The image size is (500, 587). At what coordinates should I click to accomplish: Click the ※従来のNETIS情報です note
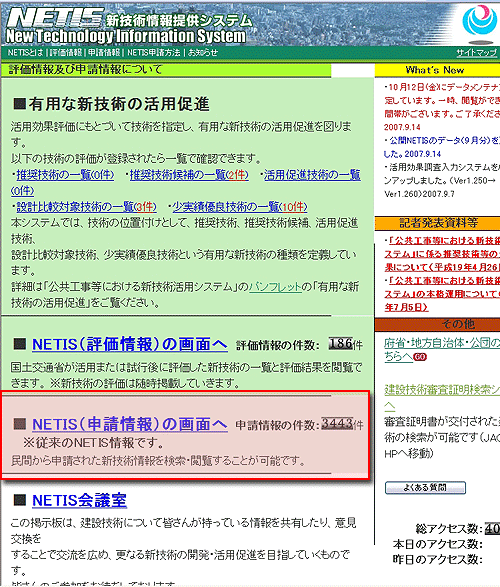tap(94, 443)
